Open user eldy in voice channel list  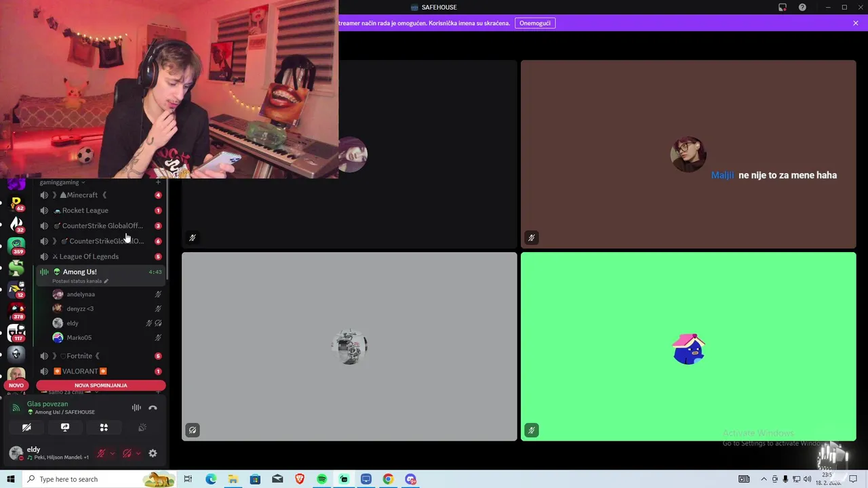[107, 323]
